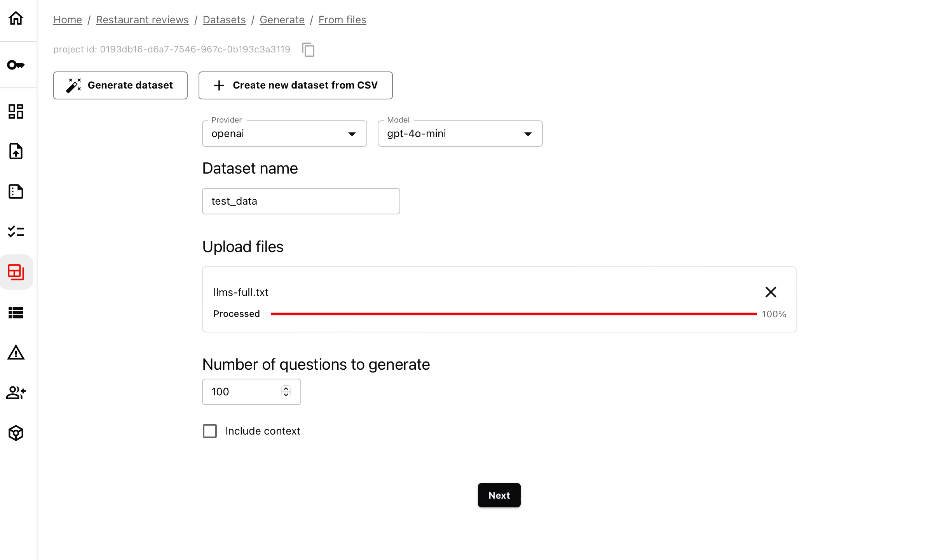The image size is (945, 560).
Task: Expand the Provider dropdown set to openai
Action: coord(284,134)
